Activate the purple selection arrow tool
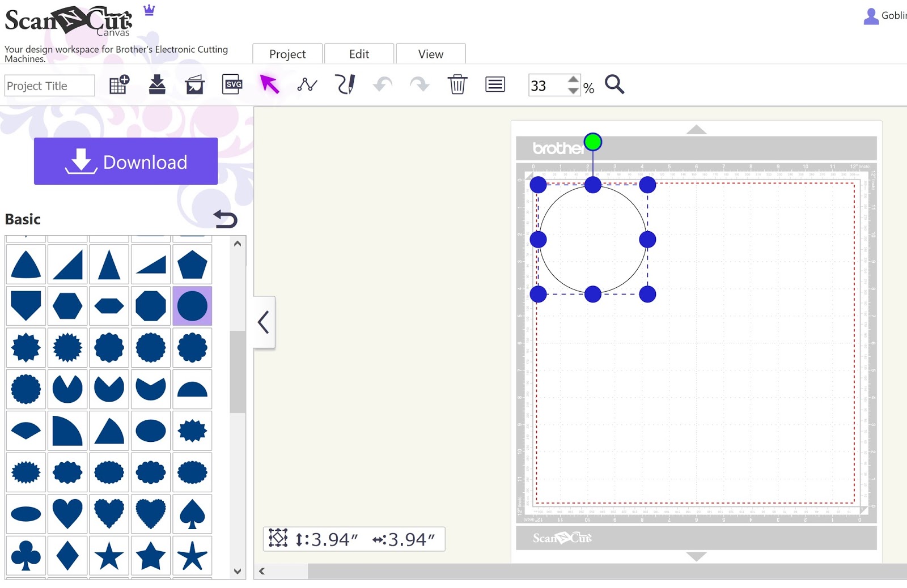The image size is (907, 588). click(x=270, y=84)
